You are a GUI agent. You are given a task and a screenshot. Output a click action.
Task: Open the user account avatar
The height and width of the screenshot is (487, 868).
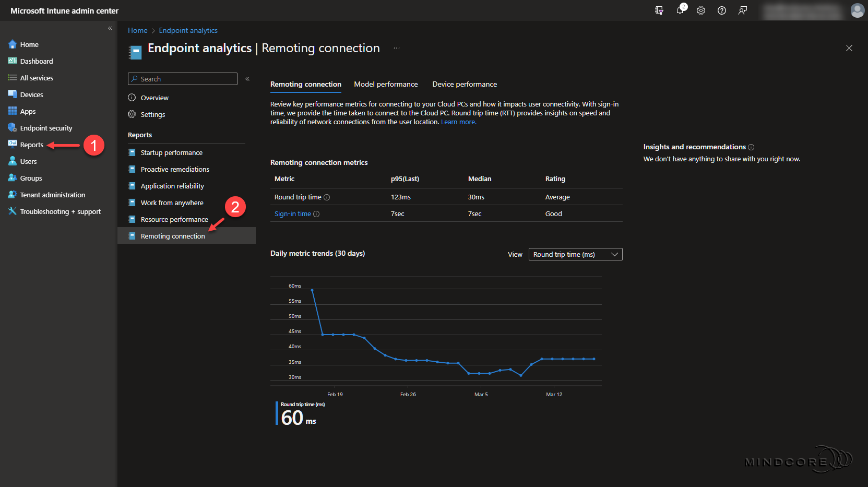pos(857,10)
